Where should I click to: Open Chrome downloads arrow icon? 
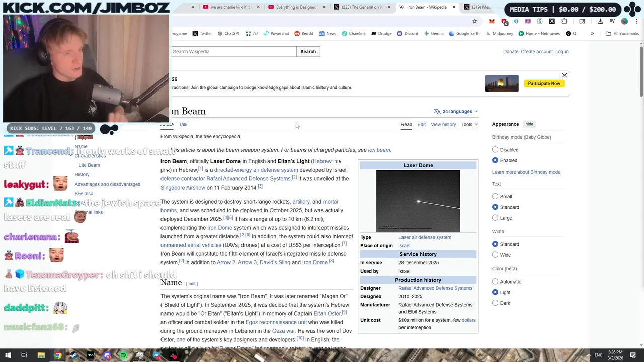coord(600,21)
